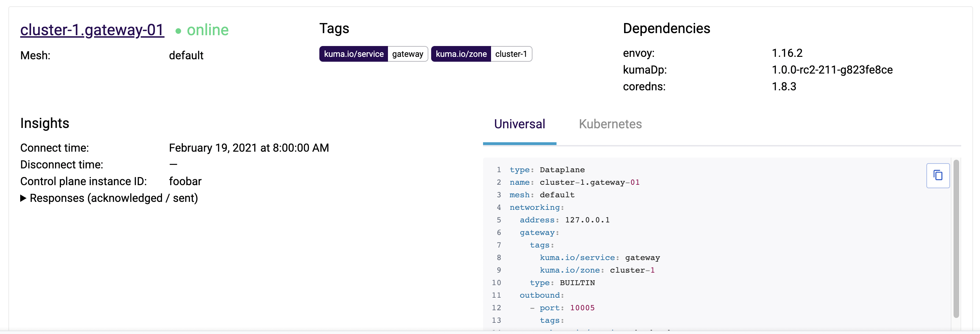Copy the Dataplane YAML code
Viewport: 980px width, 334px height.
click(x=938, y=176)
